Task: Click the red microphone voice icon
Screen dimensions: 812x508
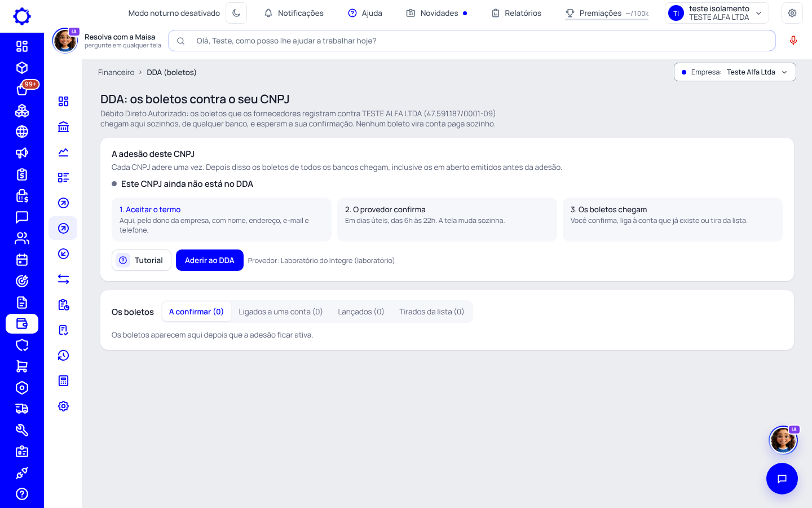Action: tap(793, 41)
